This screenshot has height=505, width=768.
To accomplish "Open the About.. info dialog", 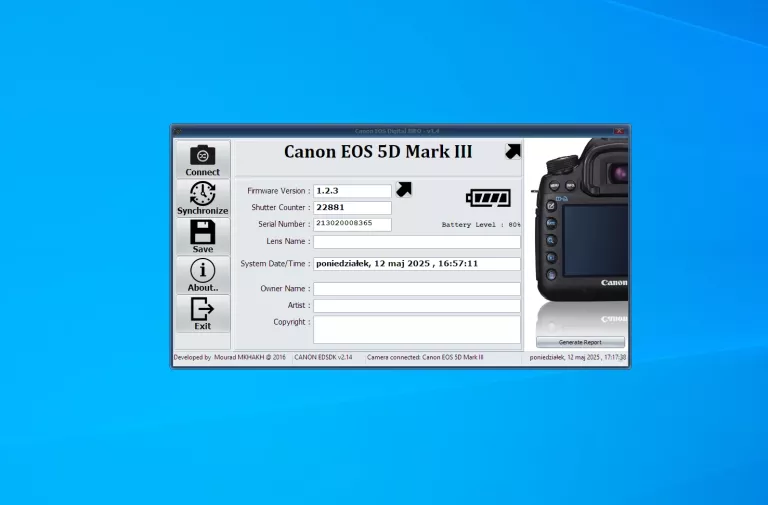I will coord(203,275).
